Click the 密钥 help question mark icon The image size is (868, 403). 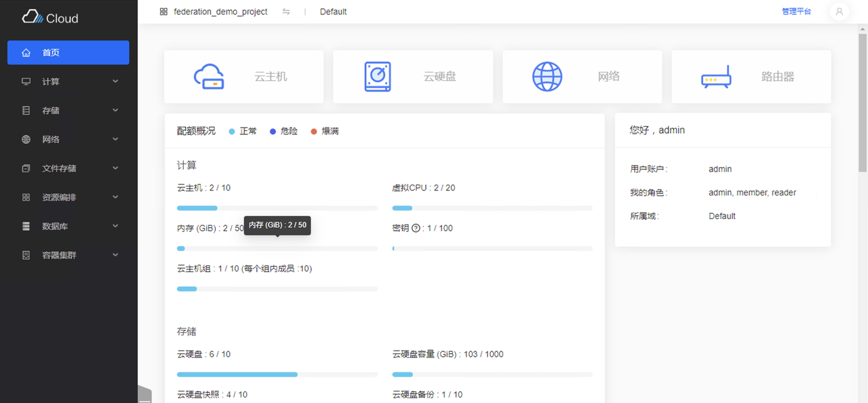[x=417, y=228]
